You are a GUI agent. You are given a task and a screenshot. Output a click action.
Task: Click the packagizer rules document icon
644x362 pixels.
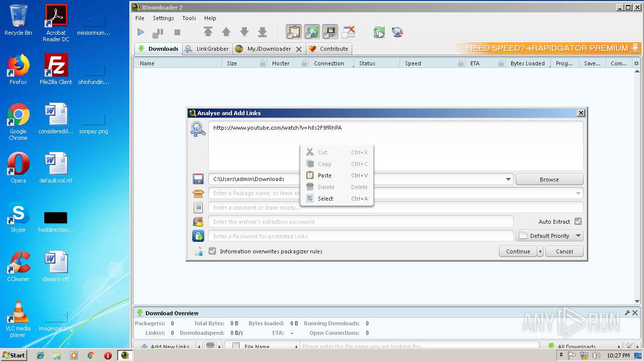point(199,251)
